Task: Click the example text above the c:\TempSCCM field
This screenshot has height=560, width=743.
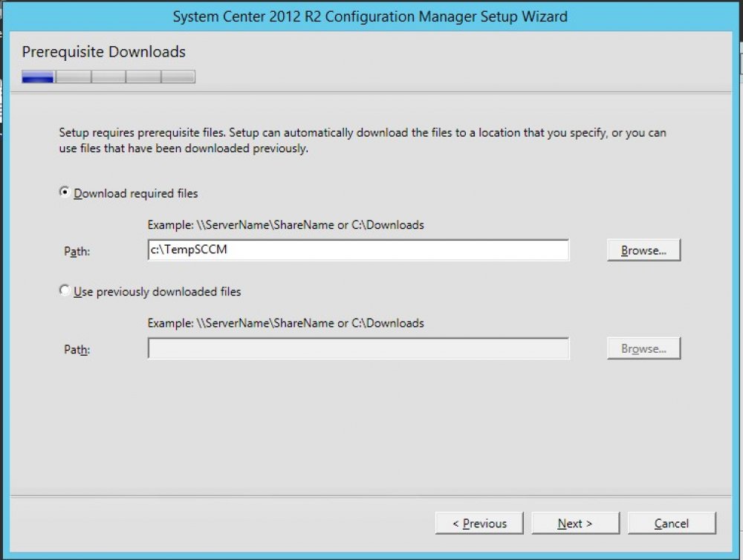Action: [286, 224]
